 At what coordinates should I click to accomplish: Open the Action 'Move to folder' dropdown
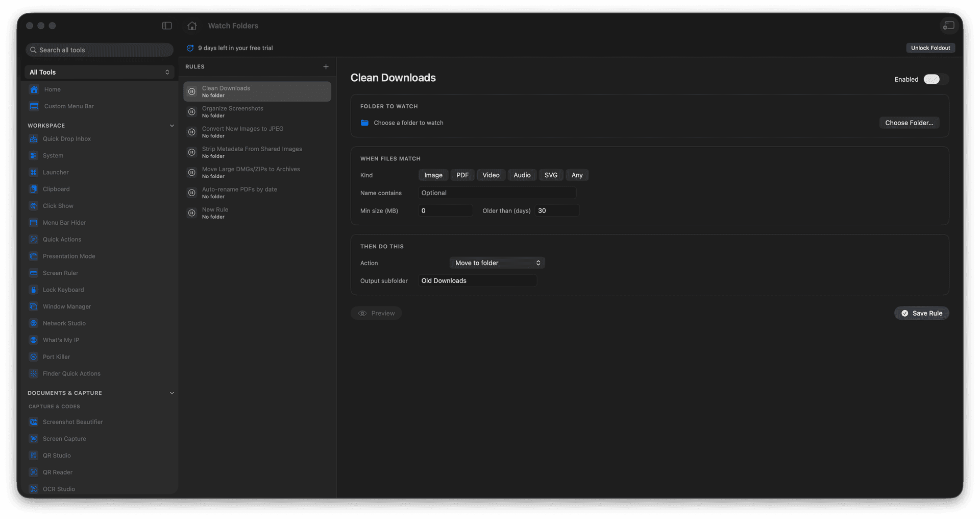pos(497,263)
